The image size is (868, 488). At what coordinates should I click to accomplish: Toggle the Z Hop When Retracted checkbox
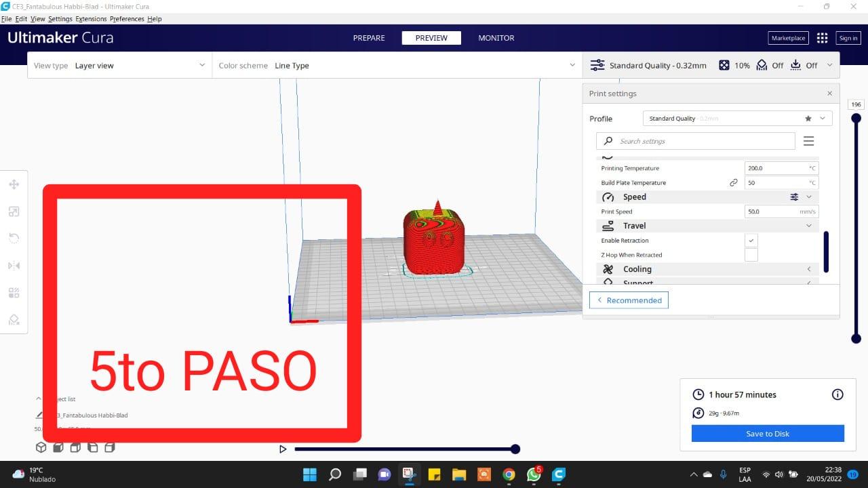[751, 255]
